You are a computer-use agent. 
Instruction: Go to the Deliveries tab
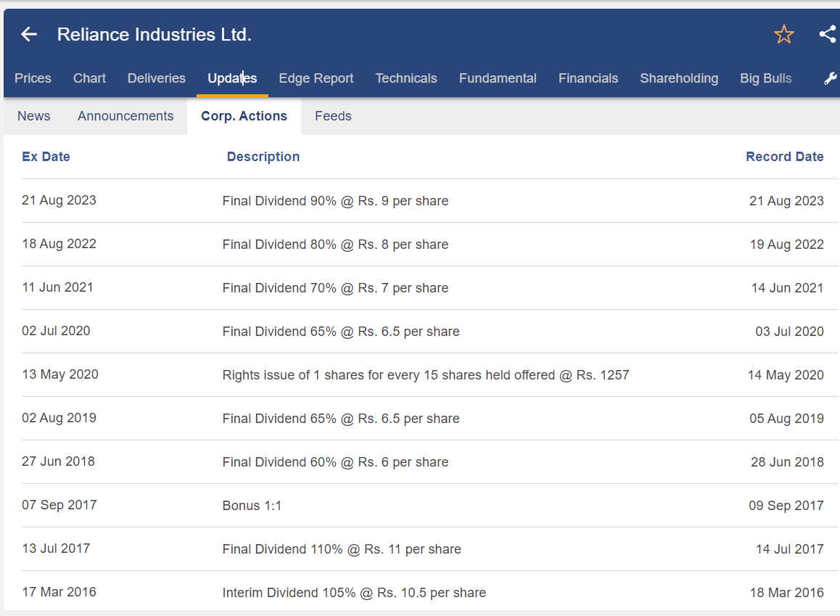click(157, 78)
